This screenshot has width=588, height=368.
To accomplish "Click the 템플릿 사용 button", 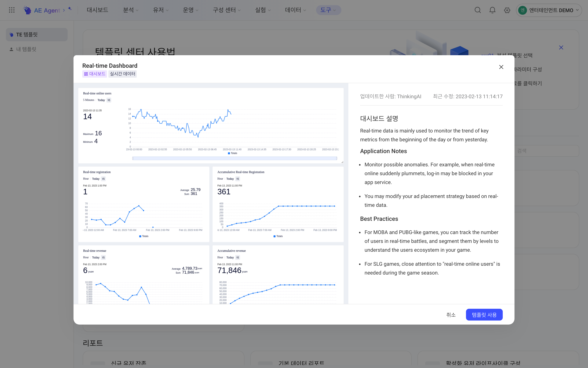I will point(484,315).
